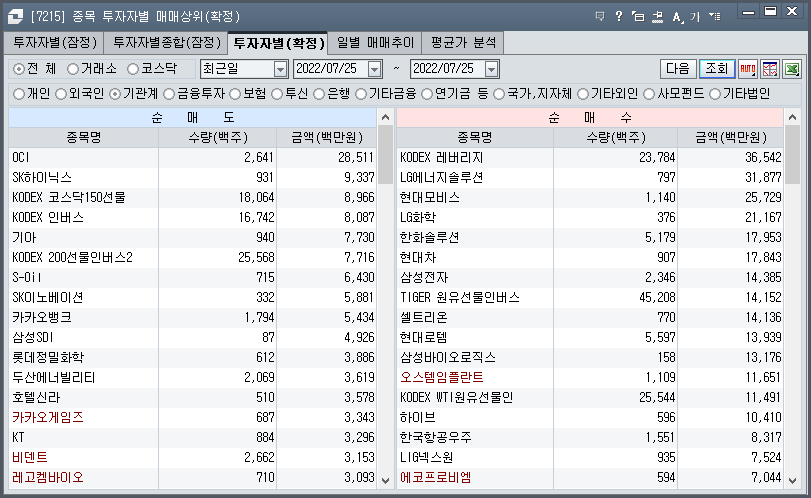The width and height of the screenshot is (811, 498).
Task: Click the application logo icon in title bar
Action: point(15,17)
